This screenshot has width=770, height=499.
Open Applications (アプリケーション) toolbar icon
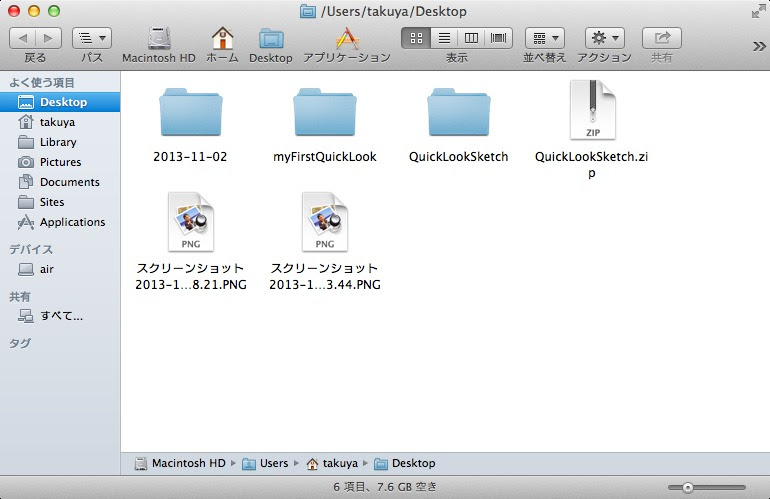[347, 38]
